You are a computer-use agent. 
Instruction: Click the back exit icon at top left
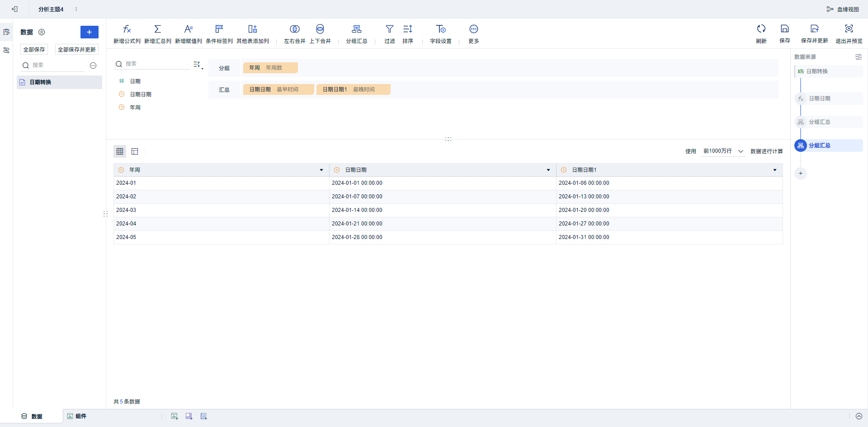click(14, 9)
